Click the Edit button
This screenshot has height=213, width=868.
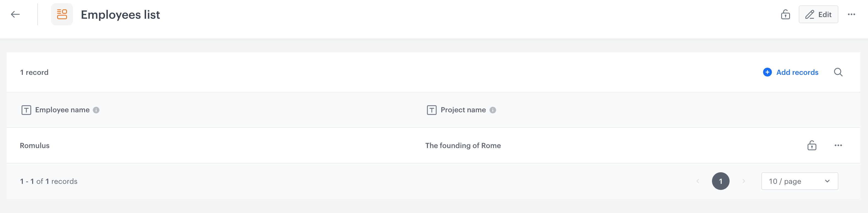pyautogui.click(x=819, y=15)
